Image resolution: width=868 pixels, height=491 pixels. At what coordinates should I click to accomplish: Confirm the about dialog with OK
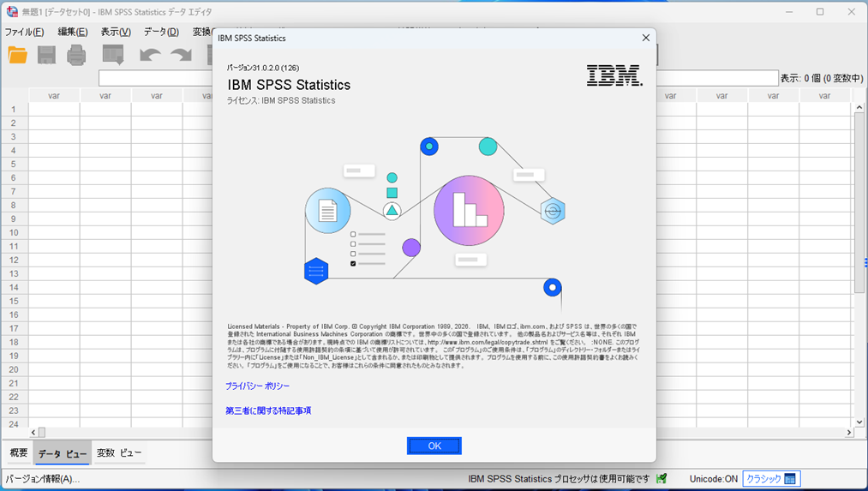(x=434, y=446)
